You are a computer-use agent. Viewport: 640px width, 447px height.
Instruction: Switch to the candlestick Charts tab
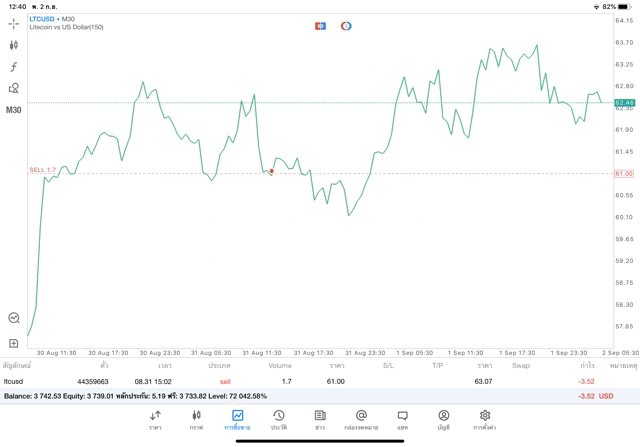pos(196,418)
